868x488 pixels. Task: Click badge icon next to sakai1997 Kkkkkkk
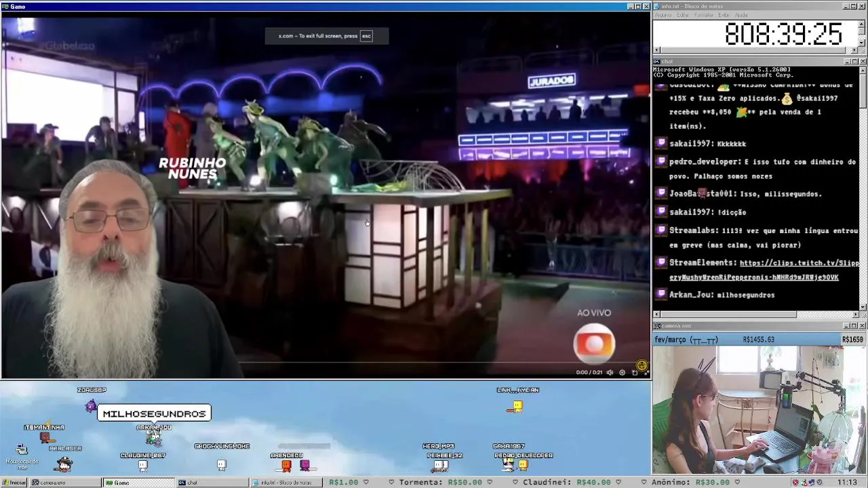(661, 143)
